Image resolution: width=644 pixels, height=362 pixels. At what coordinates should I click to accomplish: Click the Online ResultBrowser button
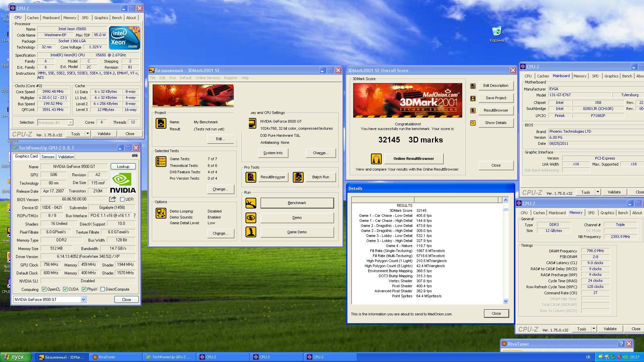click(x=414, y=159)
